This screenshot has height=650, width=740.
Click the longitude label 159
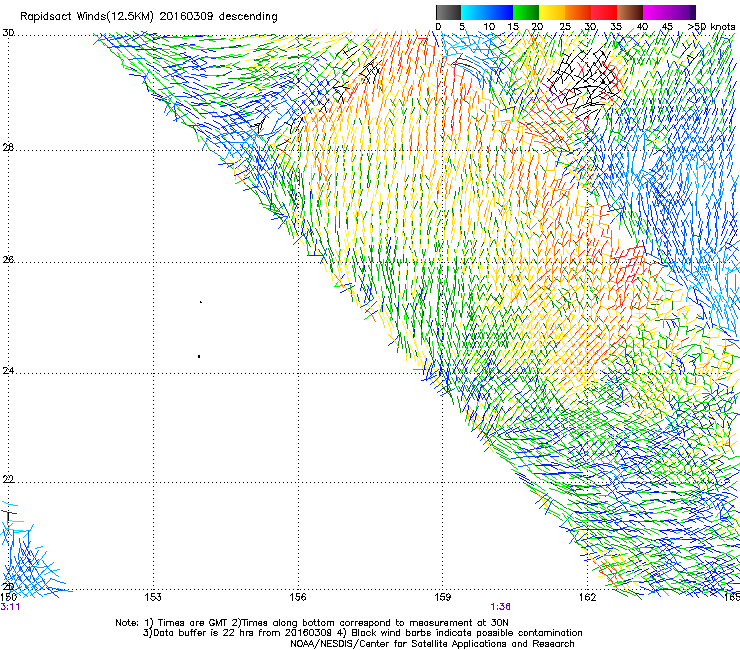[x=443, y=597]
